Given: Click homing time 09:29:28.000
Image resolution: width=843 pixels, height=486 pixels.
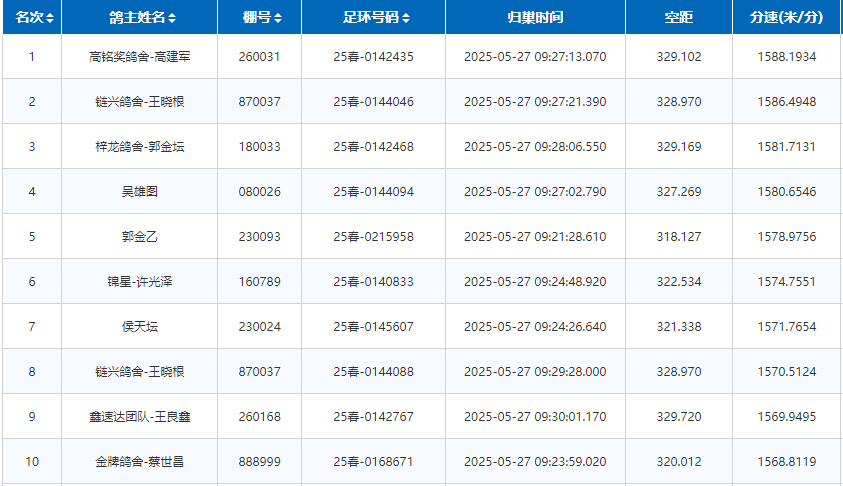Looking at the screenshot, I should coord(570,371).
